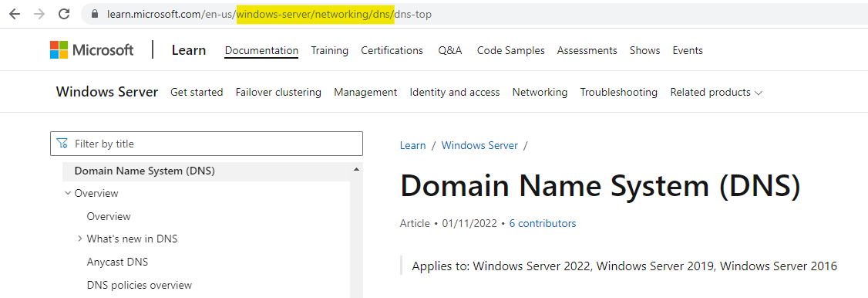The height and width of the screenshot is (298, 868).
Task: Click the article date 01/11/2022
Action: [x=469, y=223]
